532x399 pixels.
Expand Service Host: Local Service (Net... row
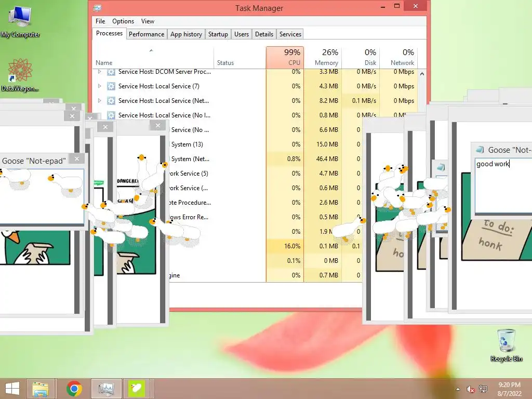pyautogui.click(x=99, y=101)
